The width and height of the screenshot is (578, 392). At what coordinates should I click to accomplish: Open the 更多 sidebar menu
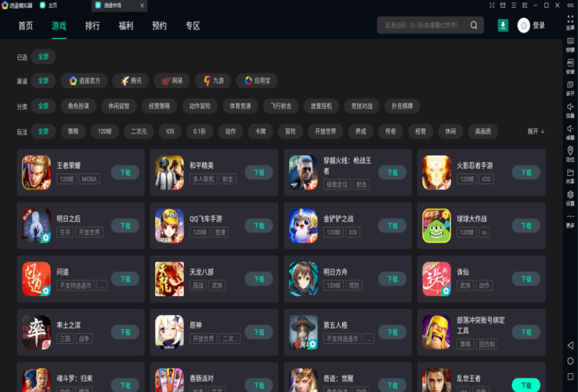click(570, 220)
